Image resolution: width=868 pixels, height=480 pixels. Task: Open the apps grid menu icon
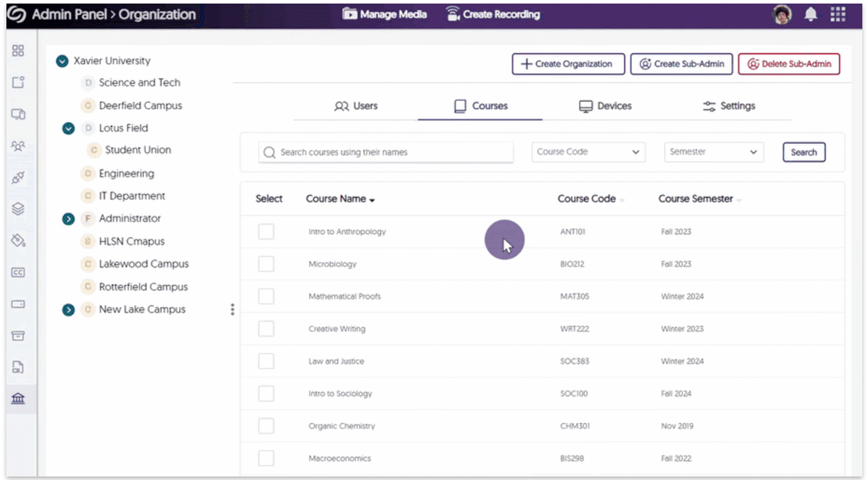click(x=838, y=15)
